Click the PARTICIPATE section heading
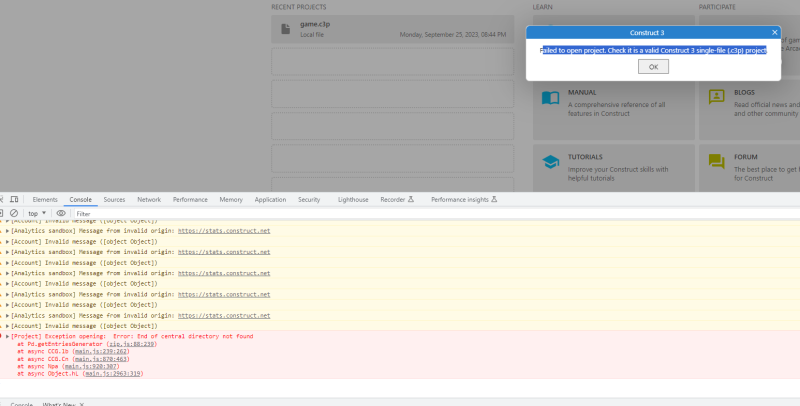 (x=717, y=7)
